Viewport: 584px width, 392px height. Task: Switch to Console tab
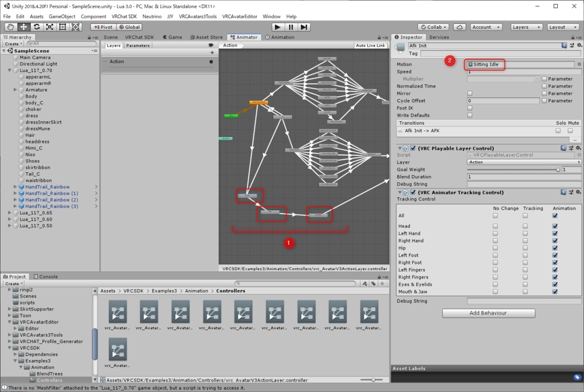pyautogui.click(x=46, y=277)
